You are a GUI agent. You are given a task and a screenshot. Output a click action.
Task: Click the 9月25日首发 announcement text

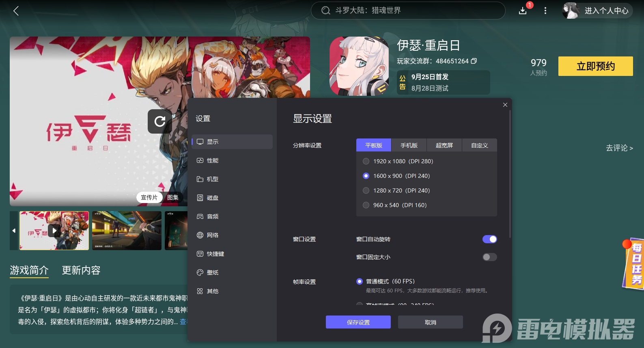click(x=430, y=77)
